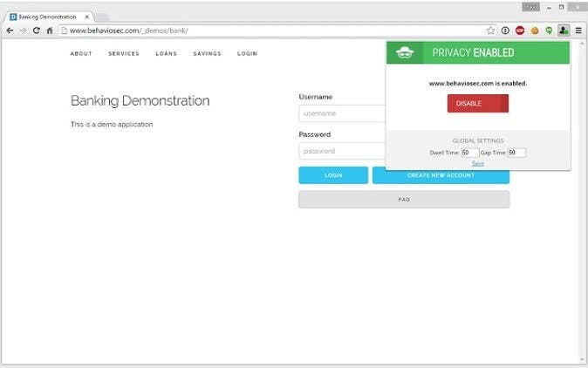Open the Chrome hamburger menu
Screen dimensions: 588x368
[x=578, y=31]
